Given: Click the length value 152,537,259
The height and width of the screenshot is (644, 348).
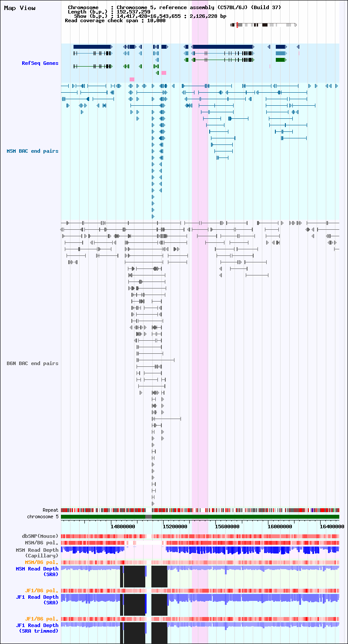Looking at the screenshot, I should [x=134, y=12].
